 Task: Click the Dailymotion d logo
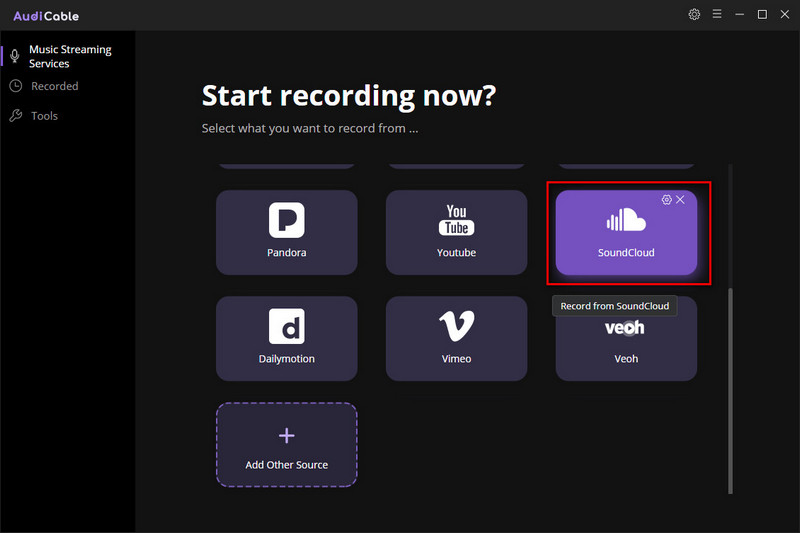click(287, 326)
